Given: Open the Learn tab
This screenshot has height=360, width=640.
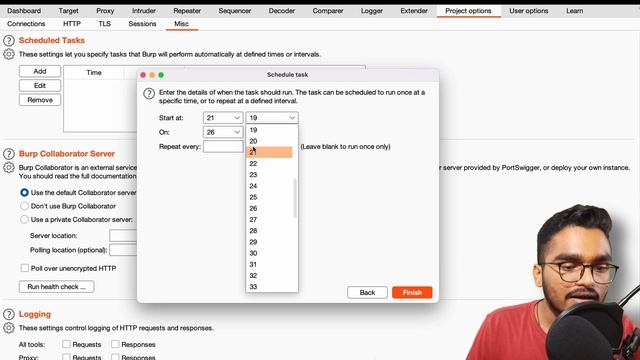Looking at the screenshot, I should (x=574, y=11).
